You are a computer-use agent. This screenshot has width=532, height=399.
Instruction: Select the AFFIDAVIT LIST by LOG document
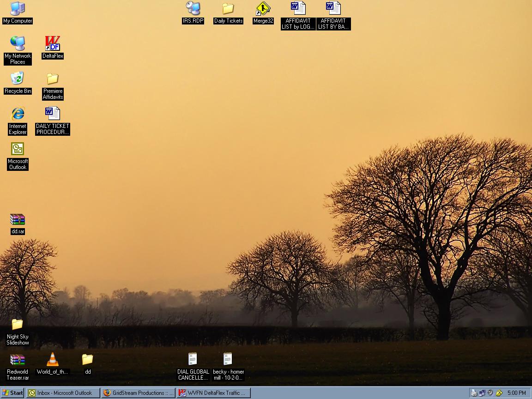[298, 9]
